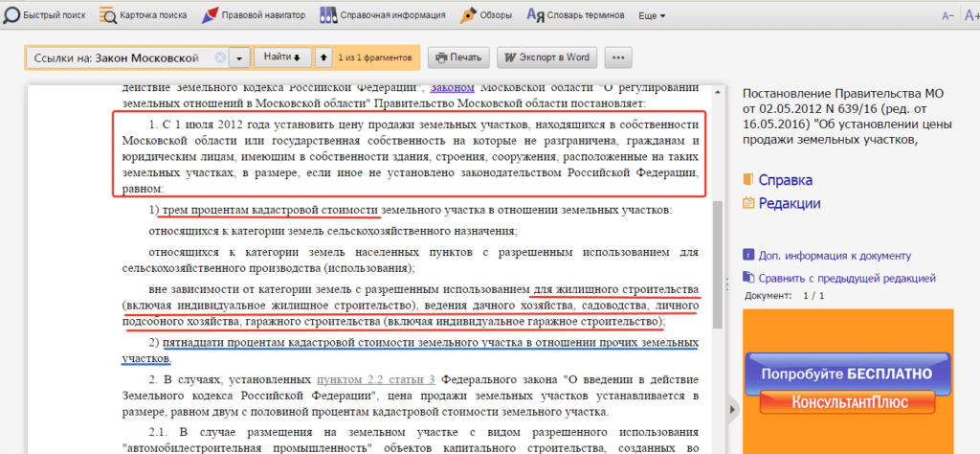Click the Редакции calendar icon
The image size is (980, 454).
pyautogui.click(x=748, y=203)
